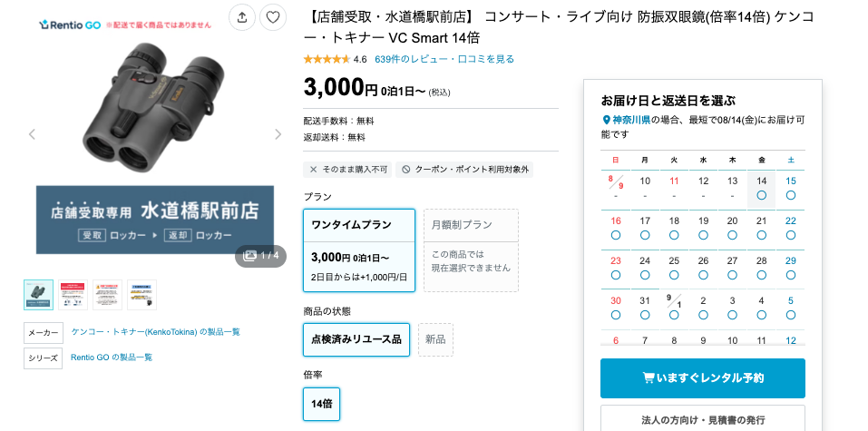Image resolution: width=868 pixels, height=431 pixels.
Task: Click the location pin for 神奈川県
Action: [x=606, y=120]
